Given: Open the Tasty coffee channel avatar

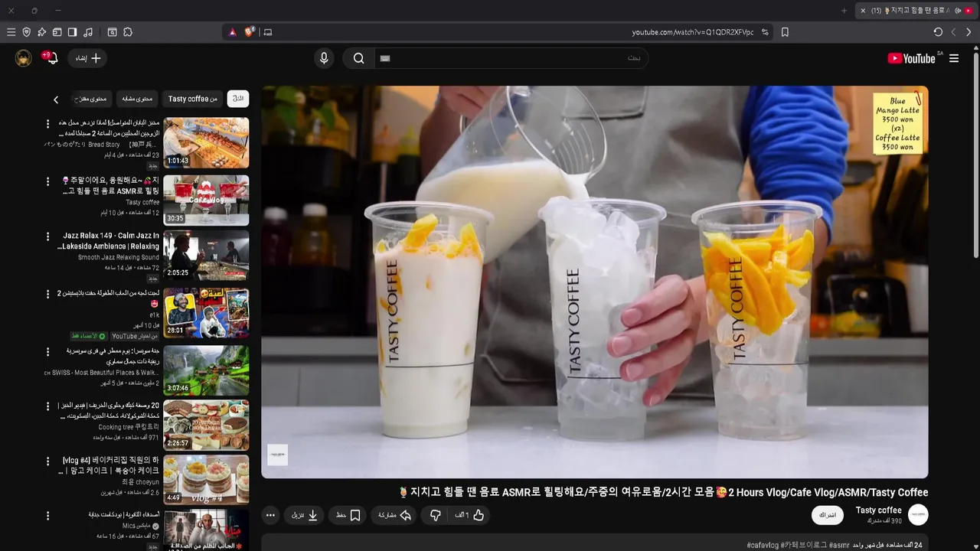Looking at the screenshot, I should pos(918,514).
